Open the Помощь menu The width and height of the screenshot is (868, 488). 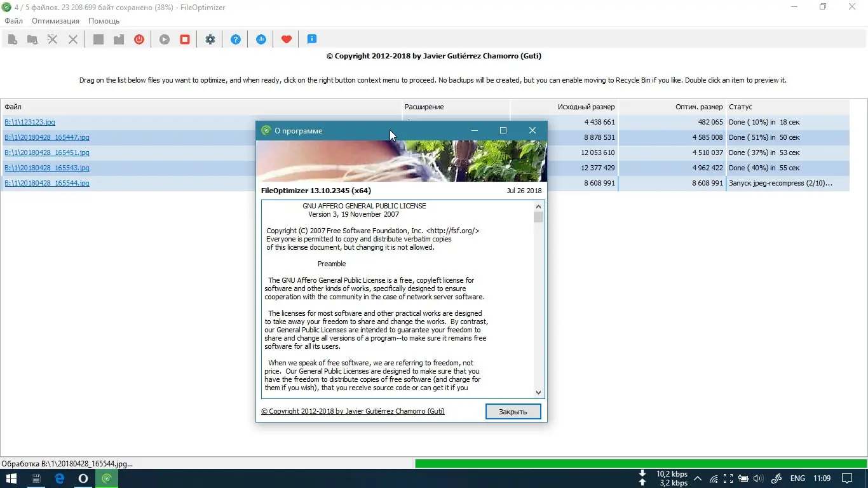point(104,21)
